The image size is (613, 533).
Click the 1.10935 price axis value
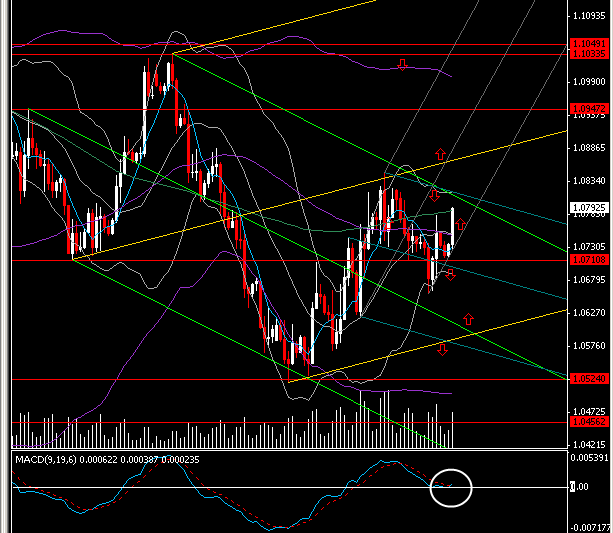coord(589,16)
